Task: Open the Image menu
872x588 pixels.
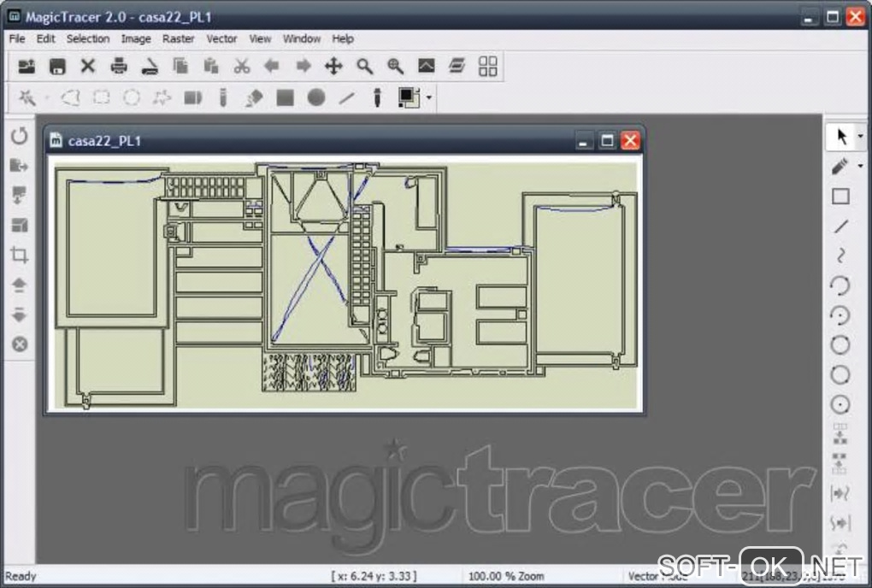Action: [x=136, y=38]
